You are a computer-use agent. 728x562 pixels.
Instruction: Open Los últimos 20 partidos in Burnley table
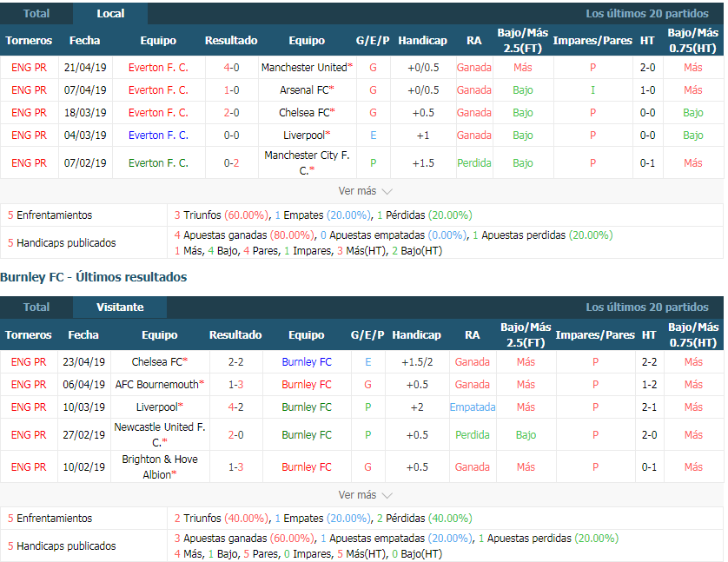(x=646, y=307)
